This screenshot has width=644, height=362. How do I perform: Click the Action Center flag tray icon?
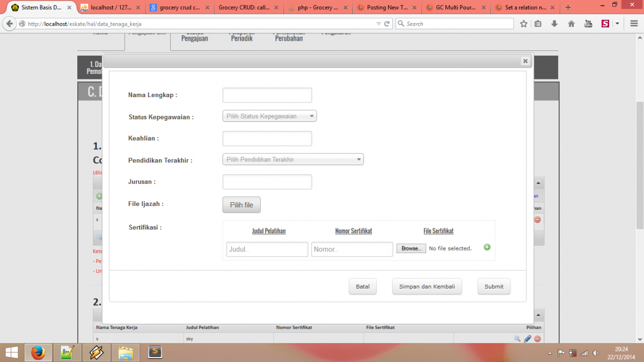click(561, 353)
